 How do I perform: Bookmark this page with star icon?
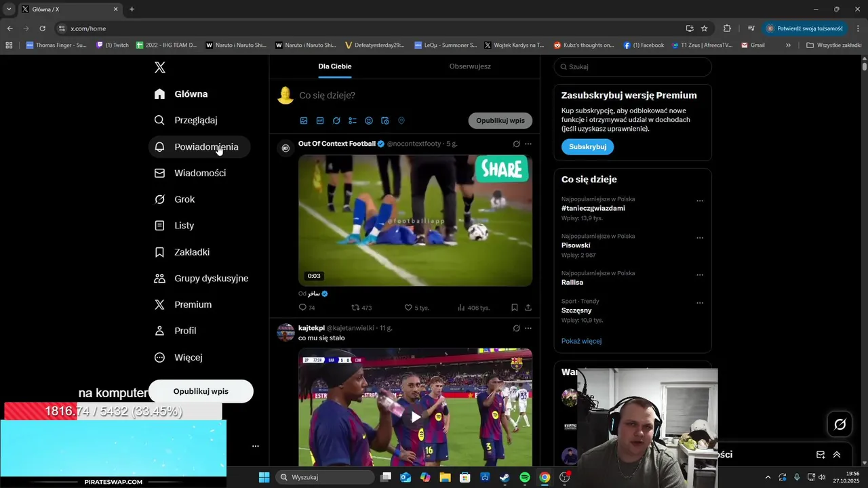pyautogui.click(x=705, y=28)
